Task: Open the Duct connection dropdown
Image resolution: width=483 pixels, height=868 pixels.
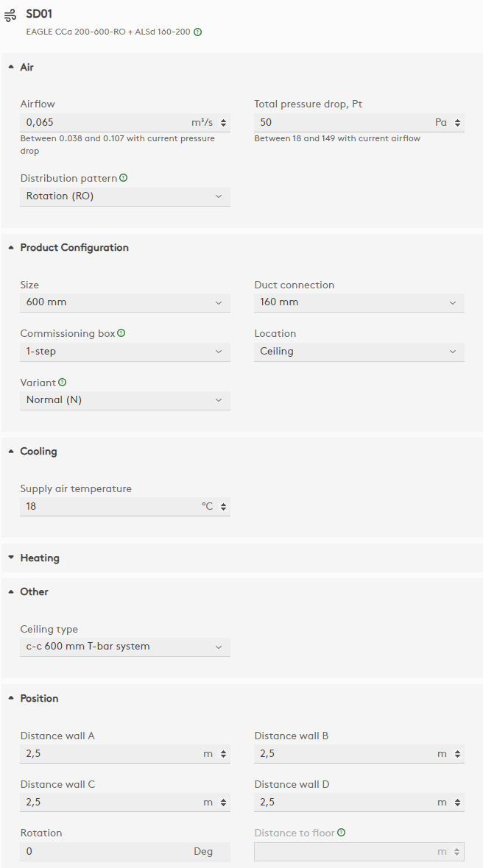Action: 359,302
